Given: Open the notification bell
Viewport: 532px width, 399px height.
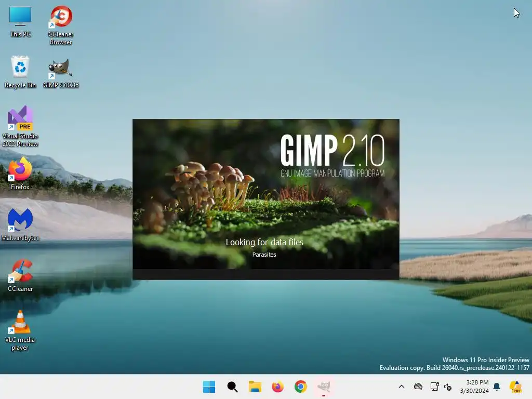Looking at the screenshot, I should tap(497, 387).
